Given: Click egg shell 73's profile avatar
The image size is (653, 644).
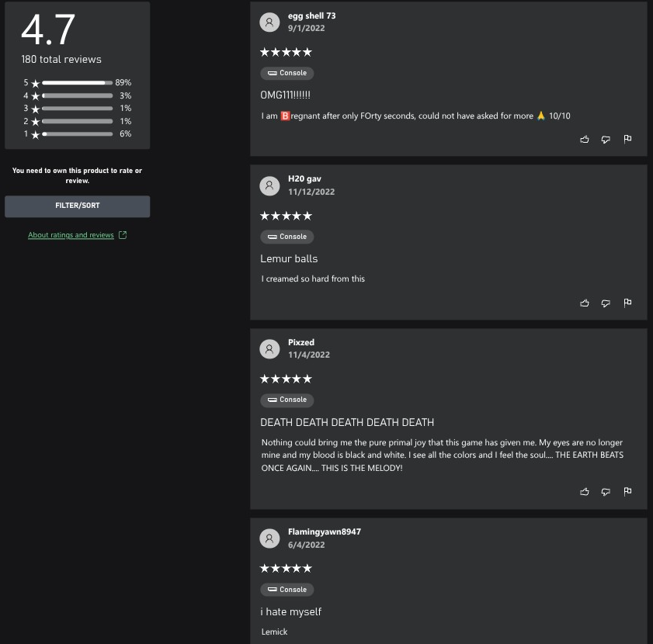Looking at the screenshot, I should (269, 22).
